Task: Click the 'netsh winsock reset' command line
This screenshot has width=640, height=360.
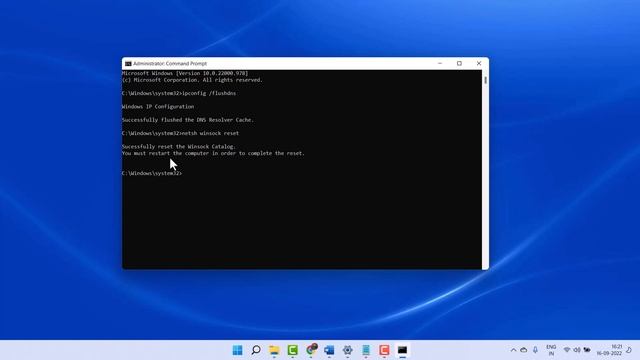Action: [180, 133]
